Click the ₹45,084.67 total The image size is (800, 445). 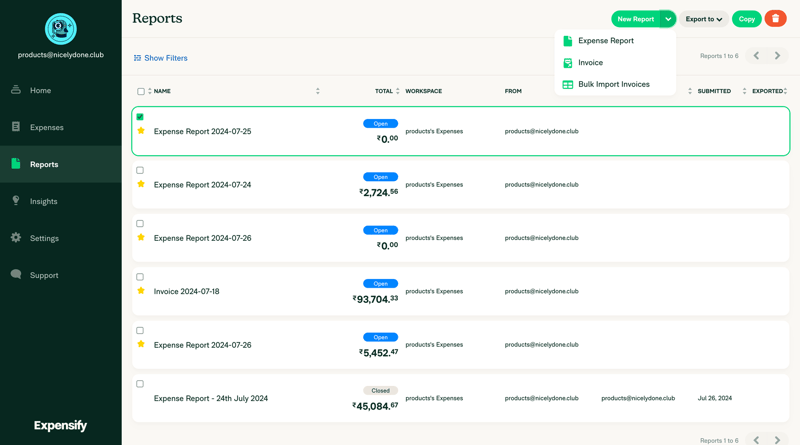click(x=375, y=406)
